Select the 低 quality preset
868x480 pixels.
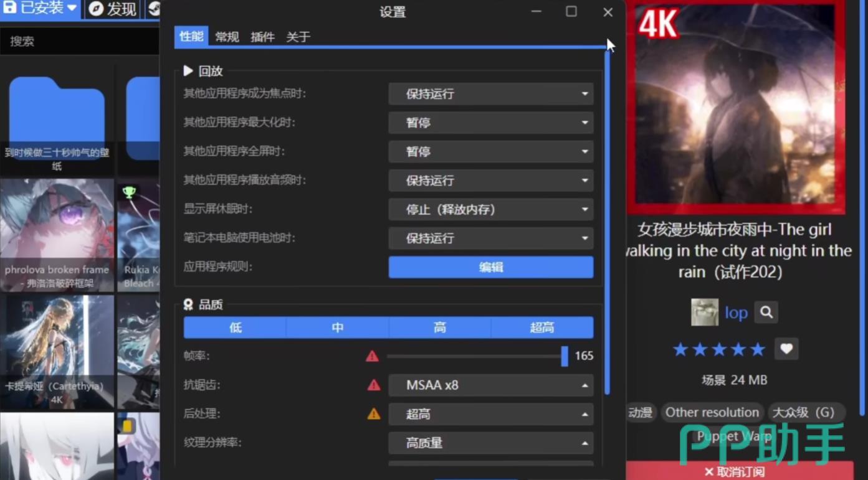tap(235, 327)
